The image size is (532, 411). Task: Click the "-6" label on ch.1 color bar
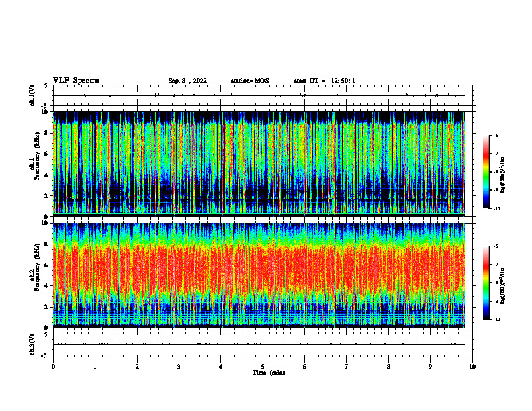[x=496, y=136]
